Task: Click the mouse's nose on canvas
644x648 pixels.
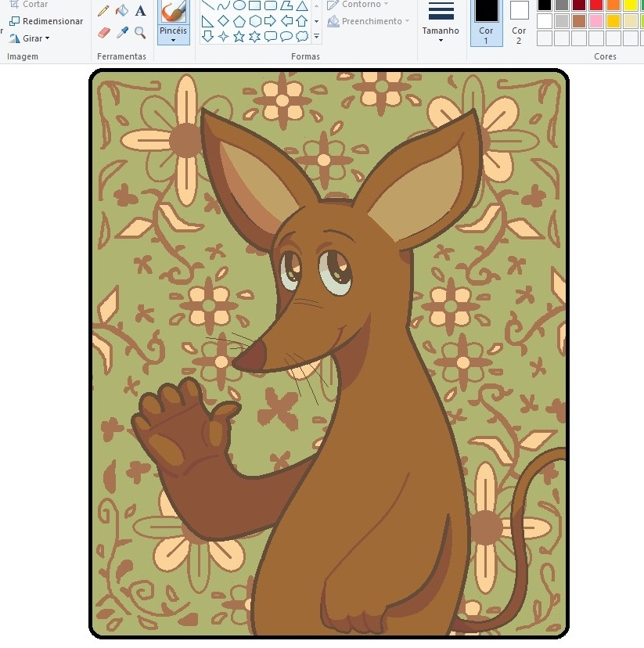Action: 244,361
